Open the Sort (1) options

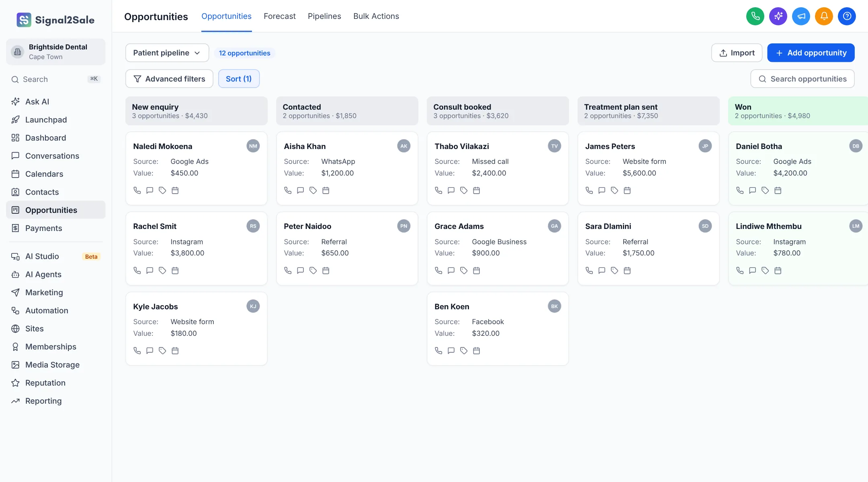click(x=239, y=79)
